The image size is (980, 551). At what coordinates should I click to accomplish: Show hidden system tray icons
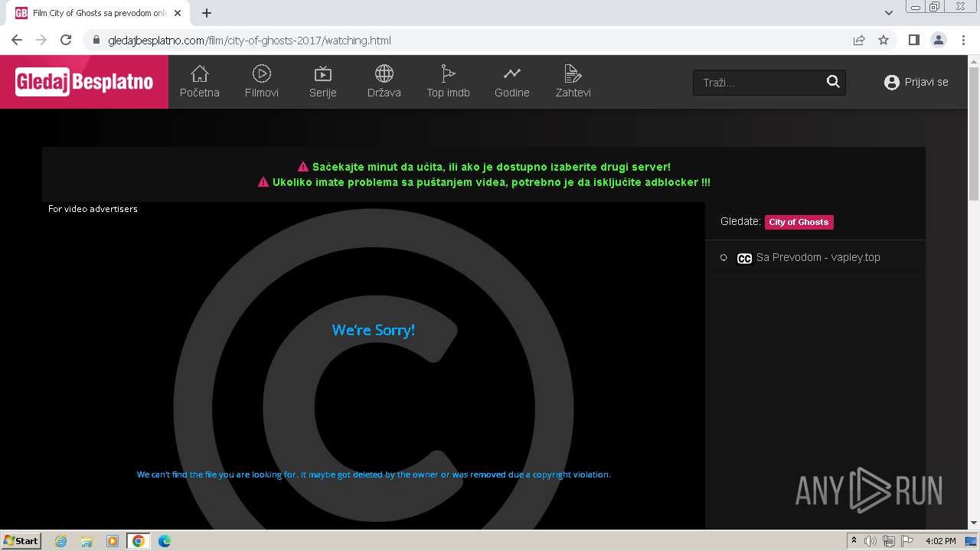point(854,541)
